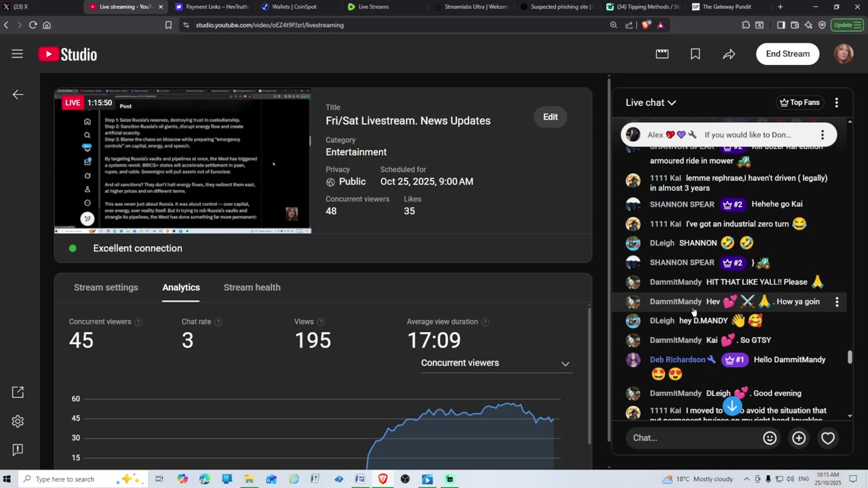868x488 pixels.
Task: Click the help icon beside Concurrent viewers
Action: pos(138,322)
